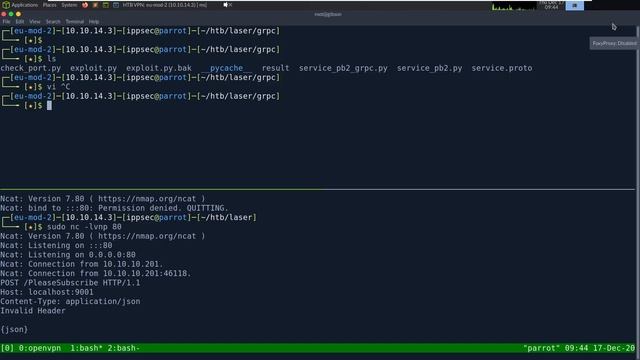This screenshot has height=360, width=640.
Task: Open the green terminal launcher icon
Action: pos(105,5)
